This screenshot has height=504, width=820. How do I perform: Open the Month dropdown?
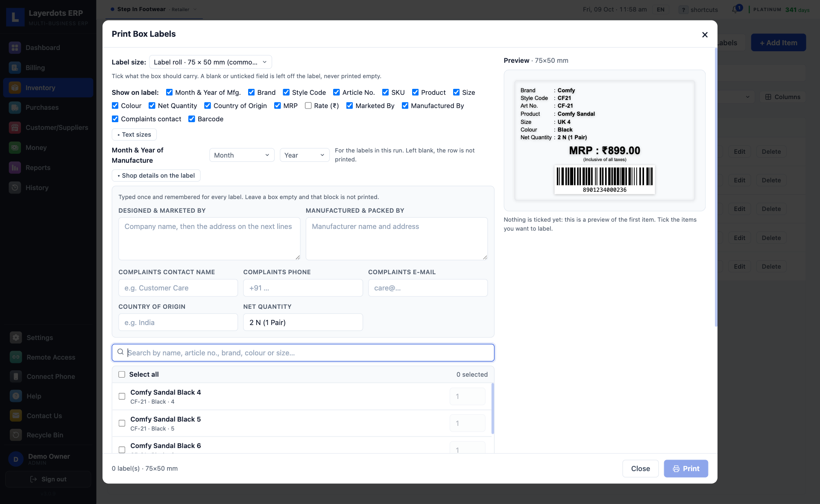point(242,155)
